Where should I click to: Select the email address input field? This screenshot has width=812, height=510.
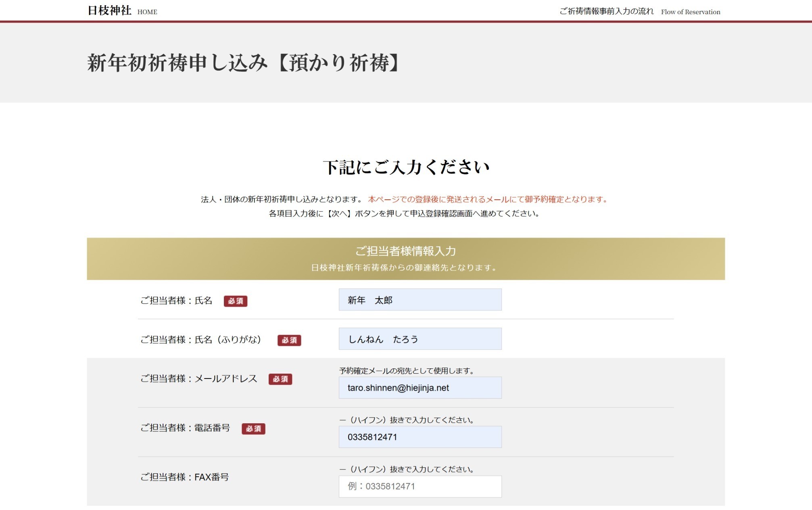420,388
